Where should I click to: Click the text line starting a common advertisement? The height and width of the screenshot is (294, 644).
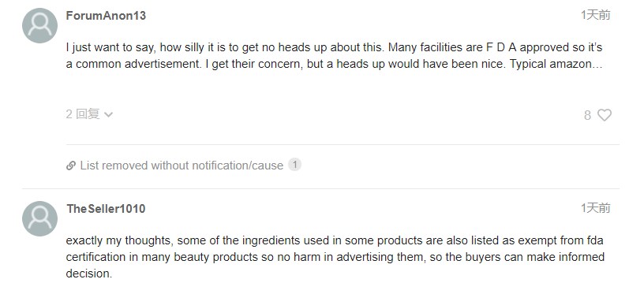[335, 65]
